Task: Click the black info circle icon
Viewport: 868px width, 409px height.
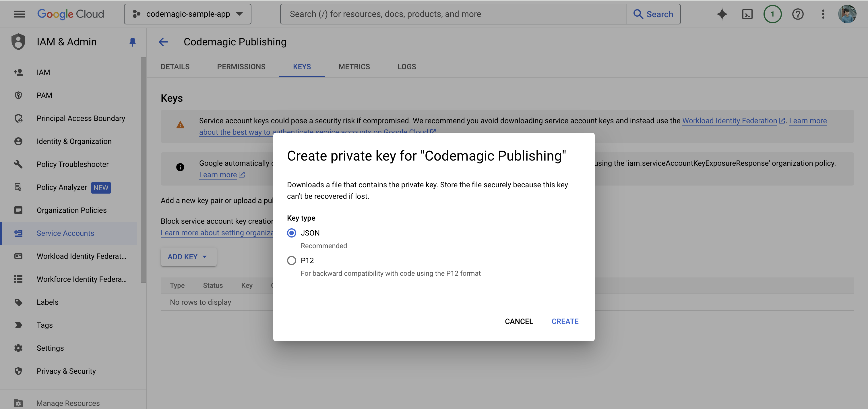Action: [x=180, y=167]
